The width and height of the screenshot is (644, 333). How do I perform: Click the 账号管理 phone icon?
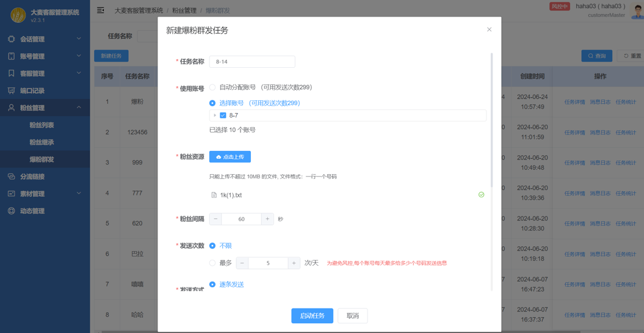(12, 56)
